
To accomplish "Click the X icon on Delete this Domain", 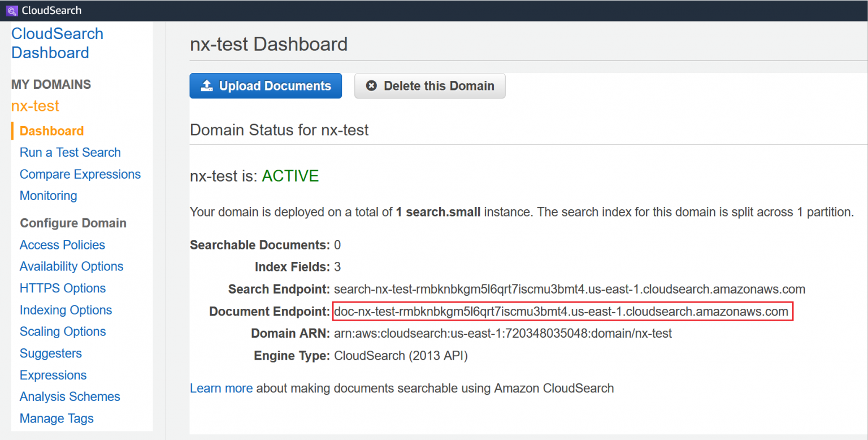I will (x=372, y=85).
